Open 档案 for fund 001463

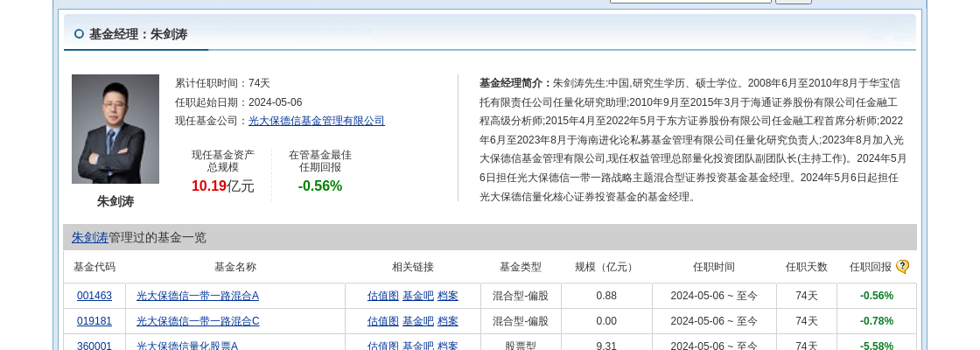448,296
